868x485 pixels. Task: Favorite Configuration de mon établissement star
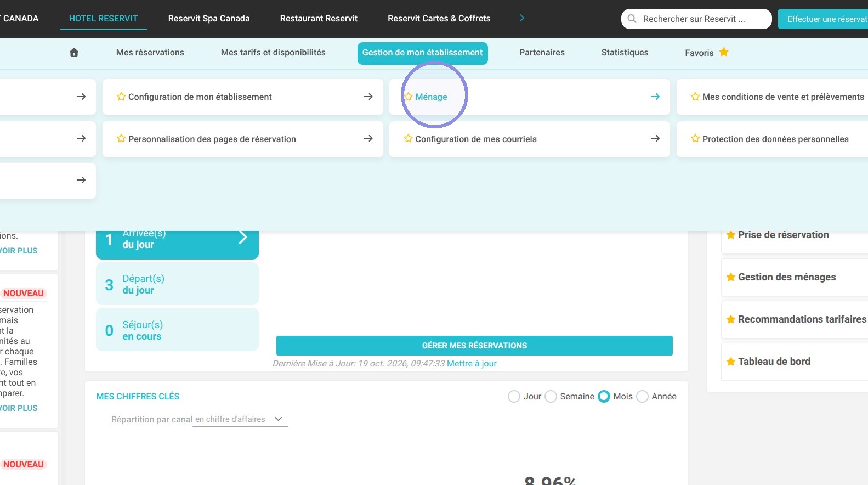(x=121, y=97)
